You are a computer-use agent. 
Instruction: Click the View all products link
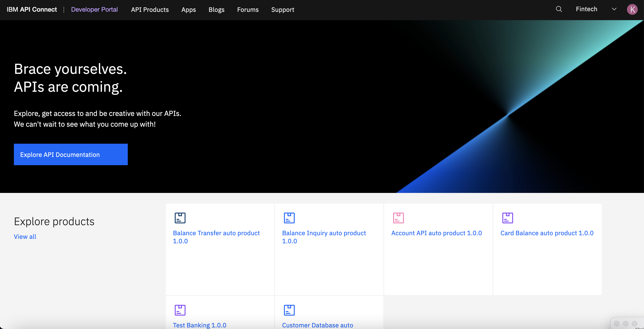click(x=25, y=237)
